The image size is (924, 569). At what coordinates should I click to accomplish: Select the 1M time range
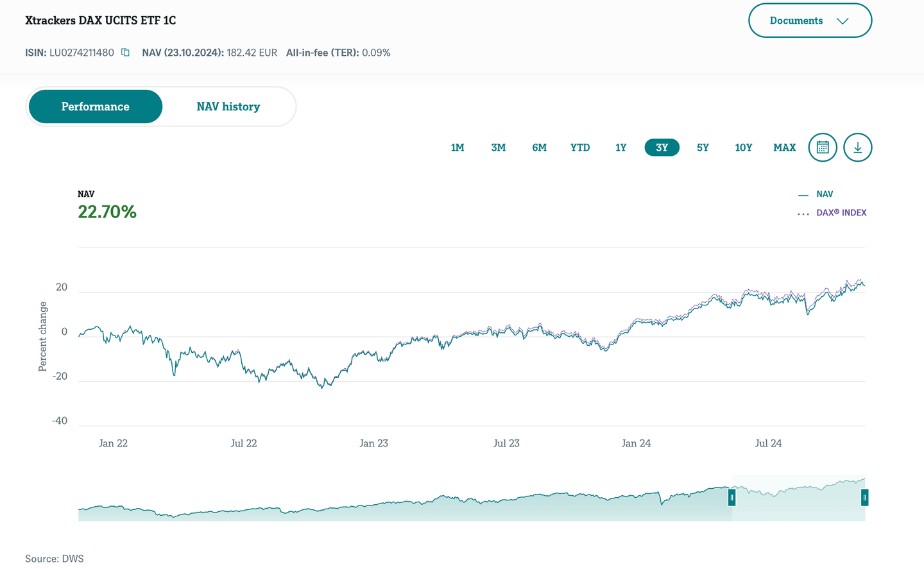click(458, 148)
